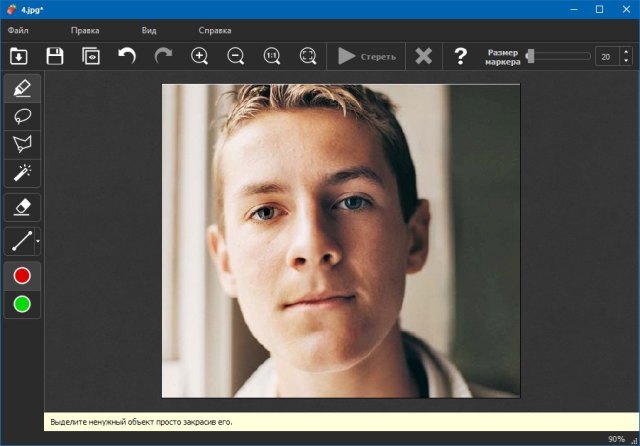Pick the red marker color

(x=22, y=275)
